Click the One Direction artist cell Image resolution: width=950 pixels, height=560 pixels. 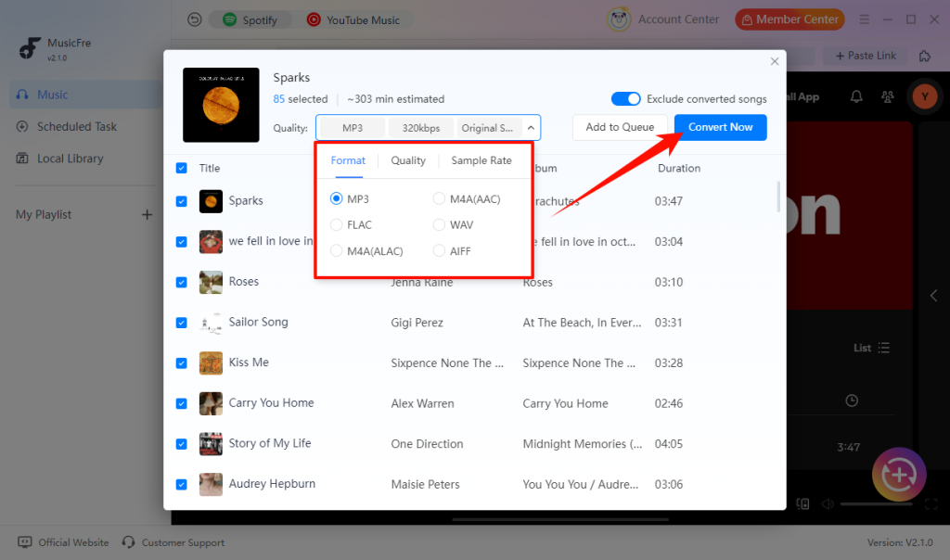point(427,444)
